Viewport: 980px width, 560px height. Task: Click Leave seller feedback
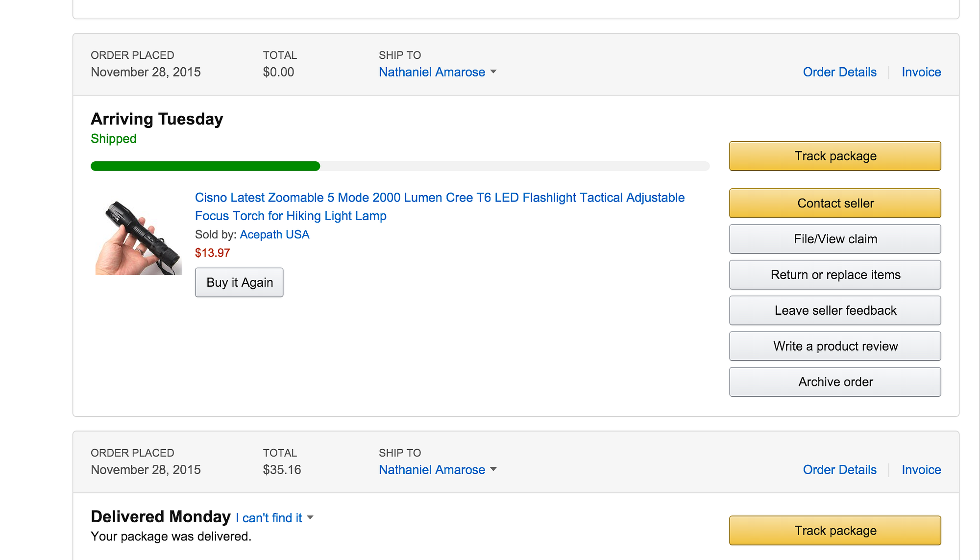[x=835, y=310]
